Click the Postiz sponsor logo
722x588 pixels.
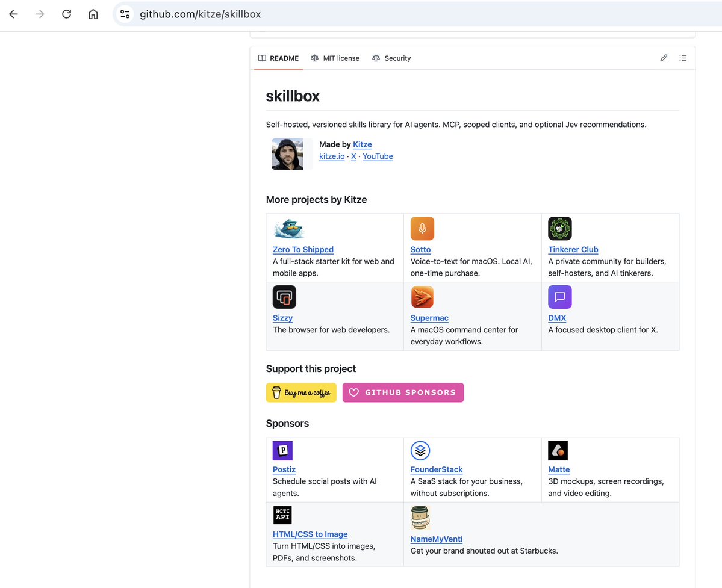coord(283,450)
